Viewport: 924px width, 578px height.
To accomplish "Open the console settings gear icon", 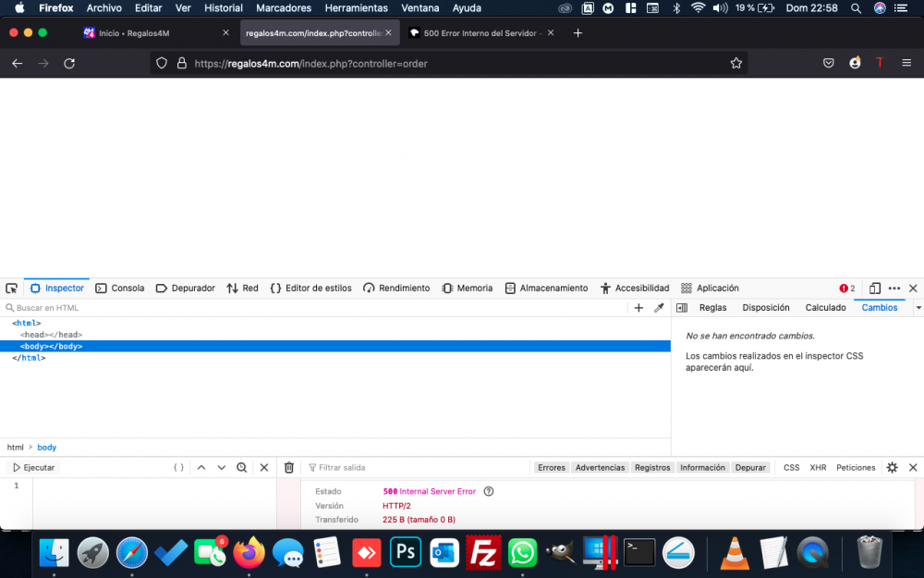I will 892,467.
